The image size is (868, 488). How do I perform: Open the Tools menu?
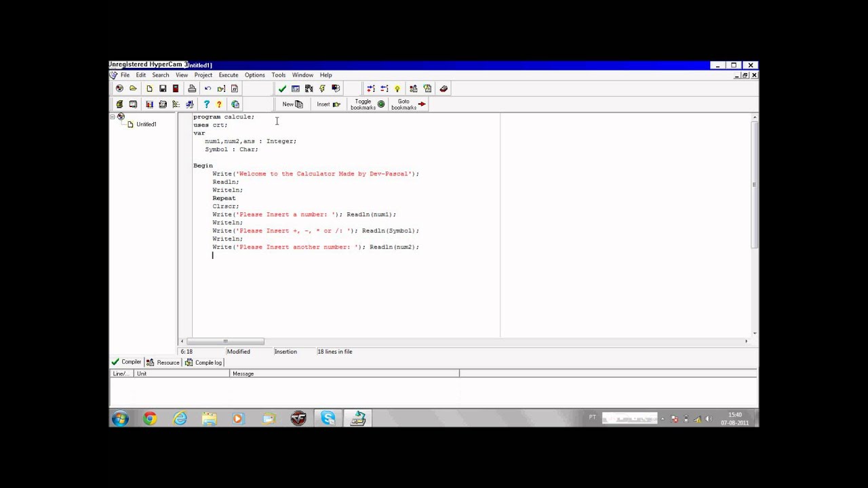(x=279, y=75)
